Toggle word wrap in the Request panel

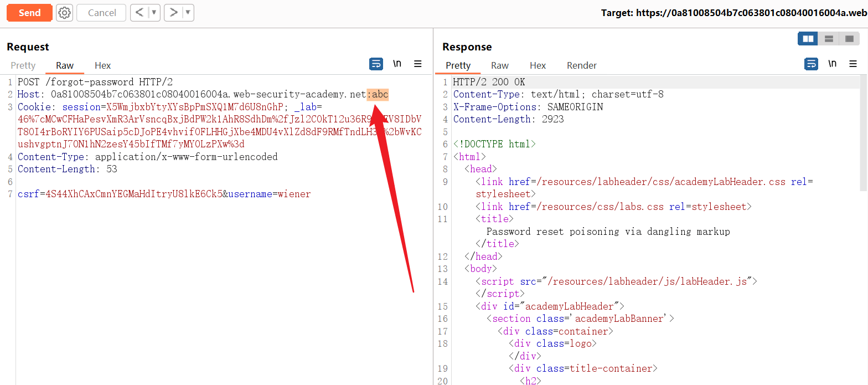(376, 64)
